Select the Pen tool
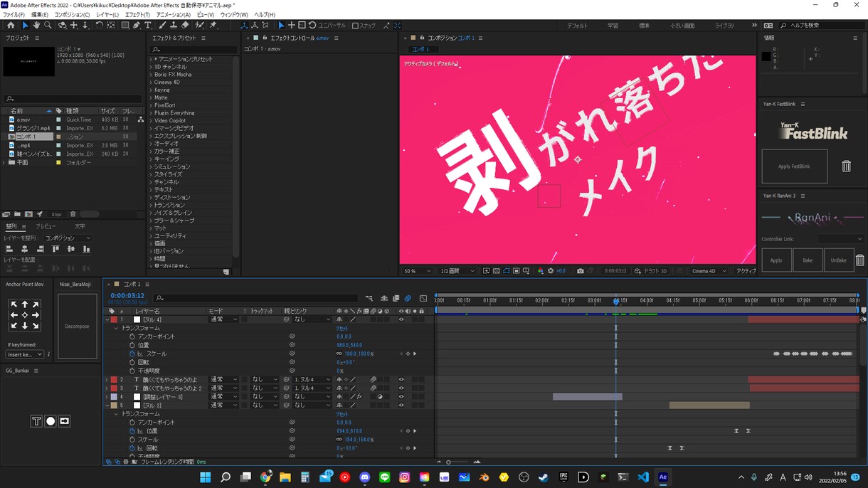The width and height of the screenshot is (868, 488). pyautogui.click(x=137, y=26)
